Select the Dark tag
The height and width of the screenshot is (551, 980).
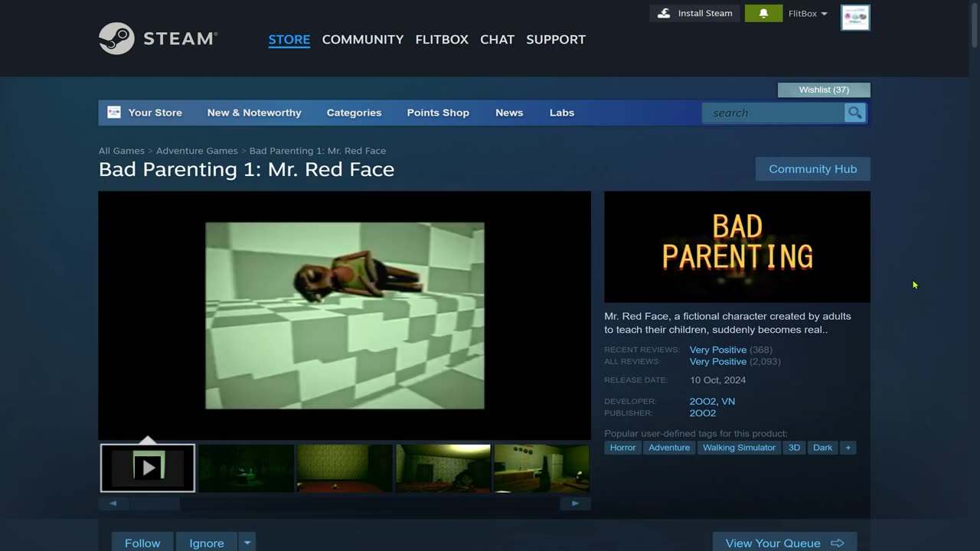click(x=822, y=448)
